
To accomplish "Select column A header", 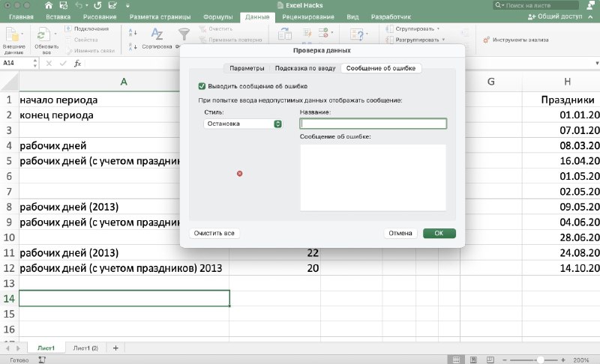I will point(124,82).
